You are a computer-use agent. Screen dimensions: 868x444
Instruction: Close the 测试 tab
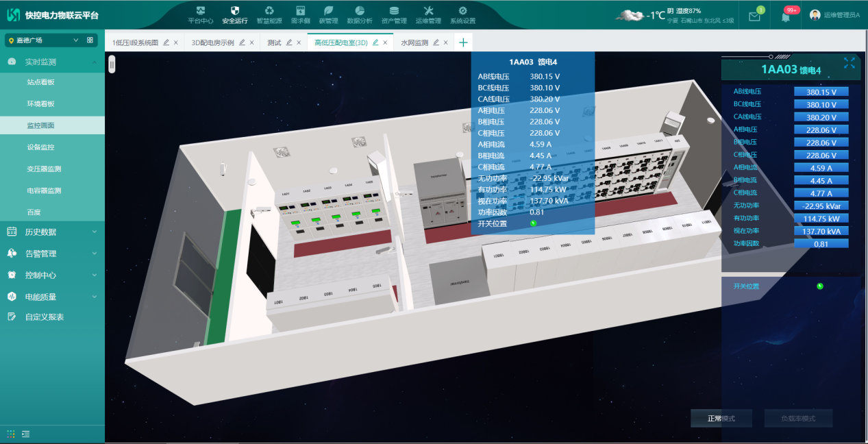click(299, 42)
